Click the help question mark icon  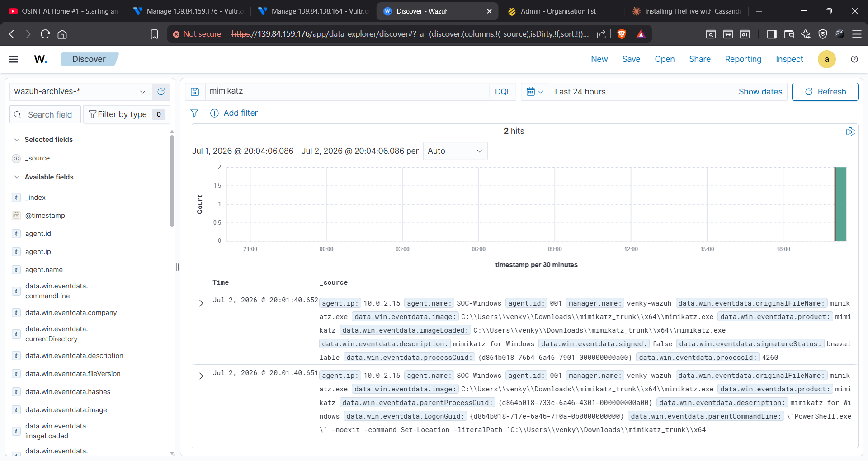tap(854, 59)
